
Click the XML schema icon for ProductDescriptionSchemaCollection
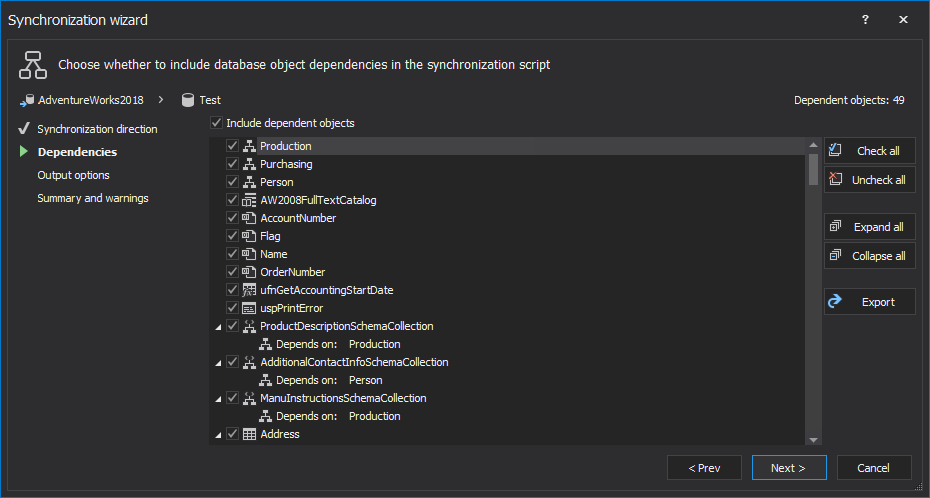tap(250, 326)
